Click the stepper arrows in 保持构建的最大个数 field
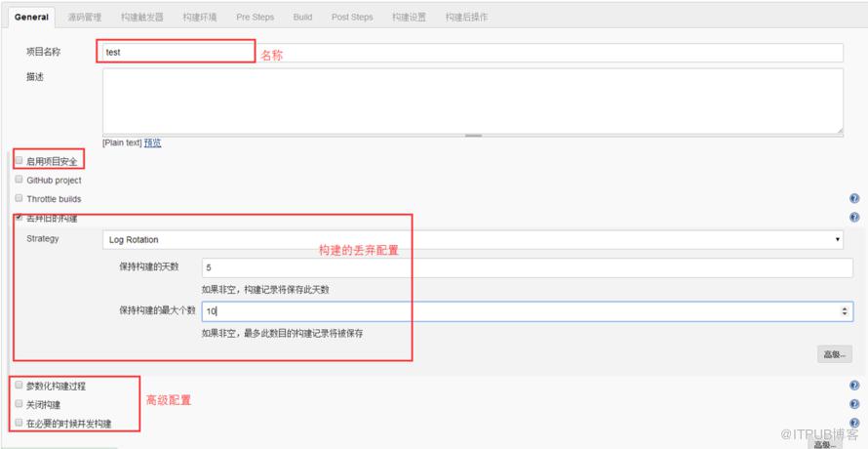Image resolution: width=868 pixels, height=449 pixels. (x=845, y=311)
